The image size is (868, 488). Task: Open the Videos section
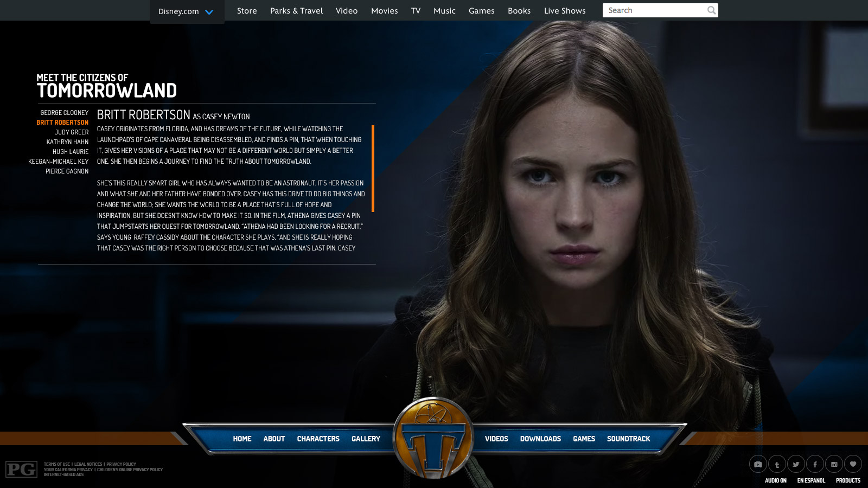(x=496, y=439)
